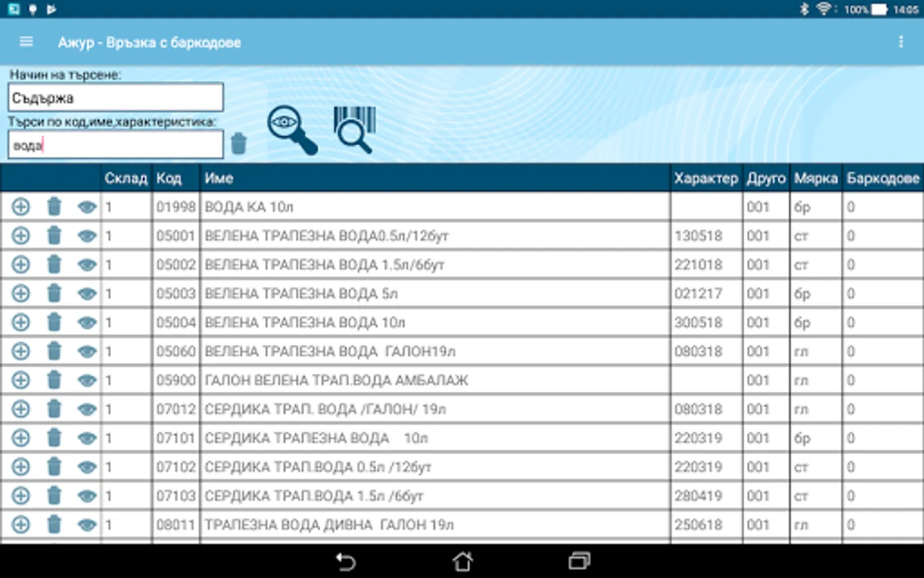The height and width of the screenshot is (578, 924).
Task: Delete barcode in ВОДА КА 10л row
Action: pyautogui.click(x=54, y=207)
